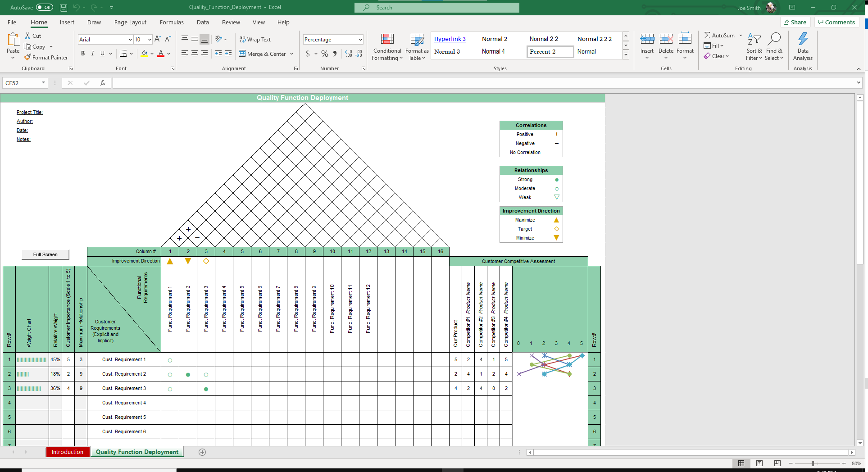This screenshot has width=868, height=472.
Task: Switch to Page Layout view
Action: tap(759, 463)
